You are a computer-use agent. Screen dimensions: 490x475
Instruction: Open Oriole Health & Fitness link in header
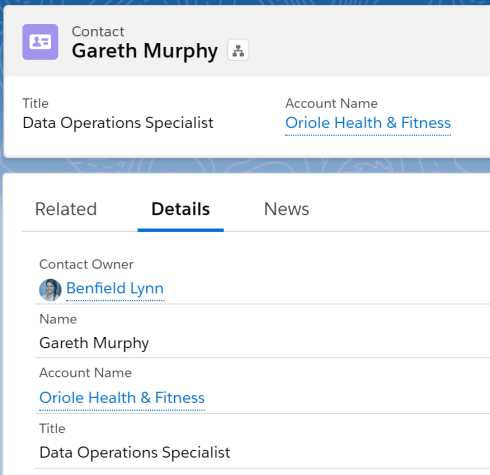point(368,123)
